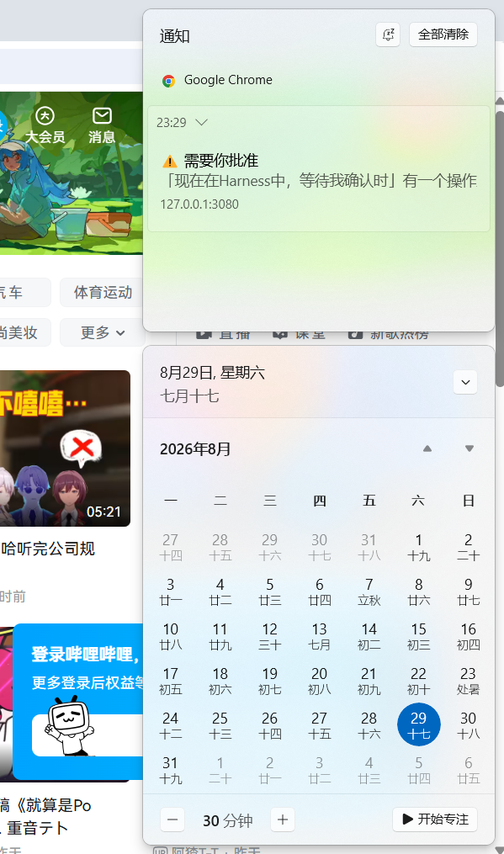Open the do-not-disturb bell icon
The image size is (504, 854).
[x=388, y=34]
